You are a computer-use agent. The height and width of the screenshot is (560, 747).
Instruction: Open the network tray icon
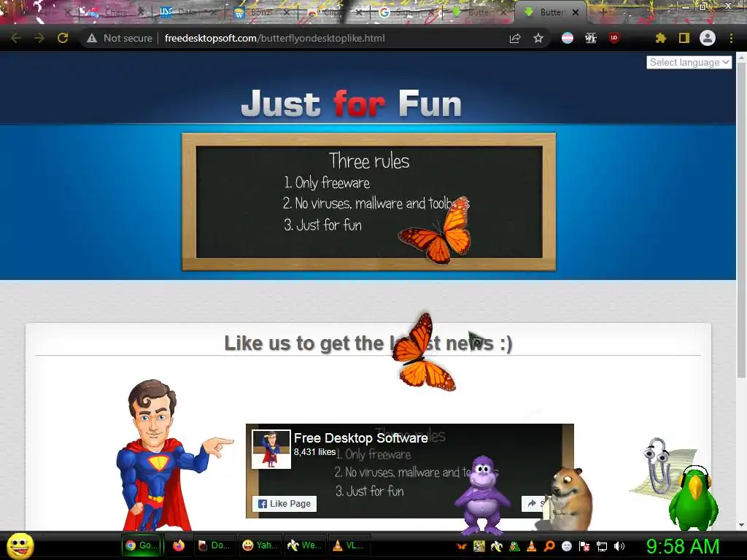coord(602,547)
